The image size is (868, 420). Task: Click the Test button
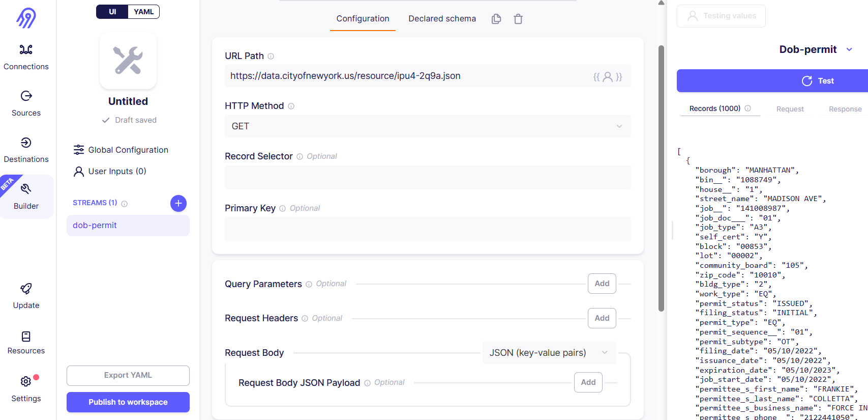pos(772,81)
